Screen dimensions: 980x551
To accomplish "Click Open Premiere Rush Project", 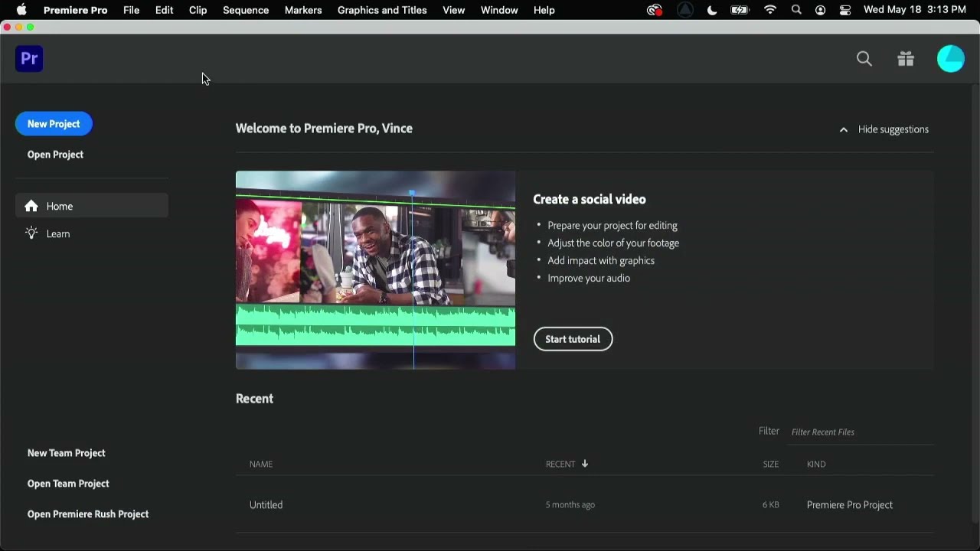I will pyautogui.click(x=88, y=514).
